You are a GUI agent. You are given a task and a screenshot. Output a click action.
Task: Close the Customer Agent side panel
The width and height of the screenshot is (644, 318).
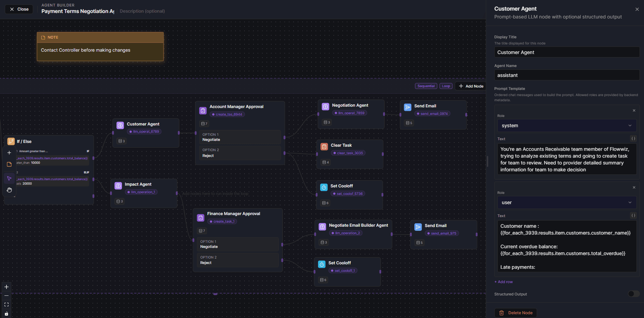click(637, 9)
